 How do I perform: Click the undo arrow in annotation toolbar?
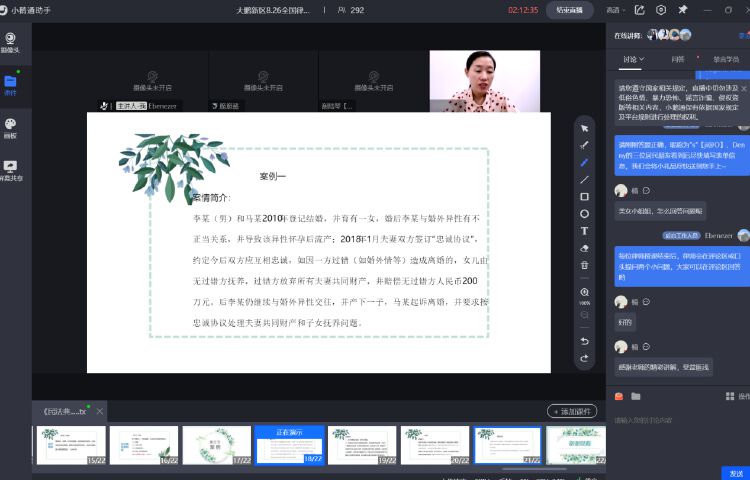(x=585, y=341)
